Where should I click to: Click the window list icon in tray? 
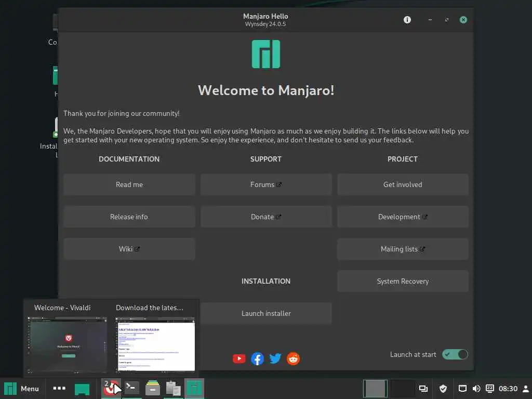tap(423, 389)
